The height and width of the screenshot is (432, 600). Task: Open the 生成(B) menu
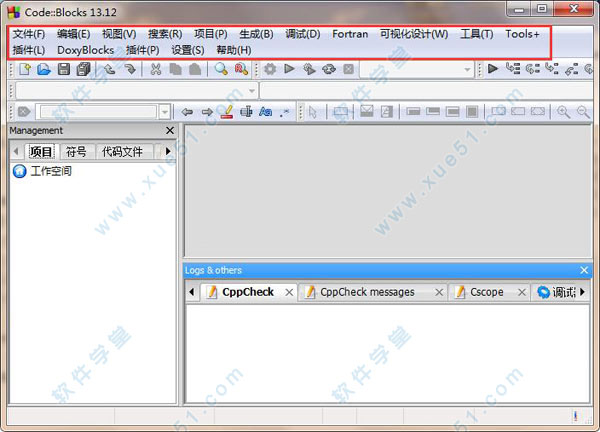[256, 34]
